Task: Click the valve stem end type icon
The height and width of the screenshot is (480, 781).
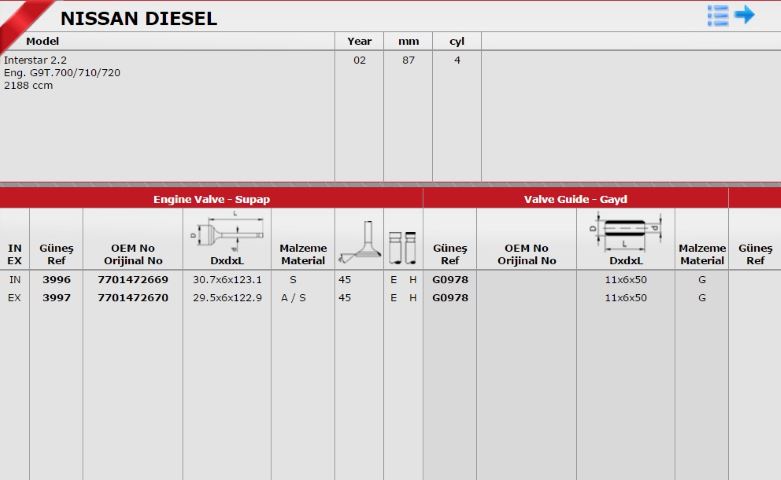Action: click(402, 247)
